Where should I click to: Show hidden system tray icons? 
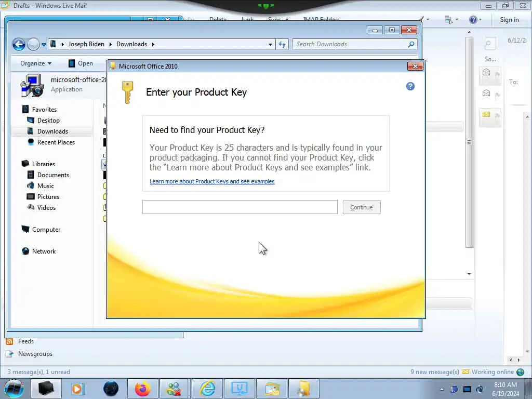click(x=442, y=389)
